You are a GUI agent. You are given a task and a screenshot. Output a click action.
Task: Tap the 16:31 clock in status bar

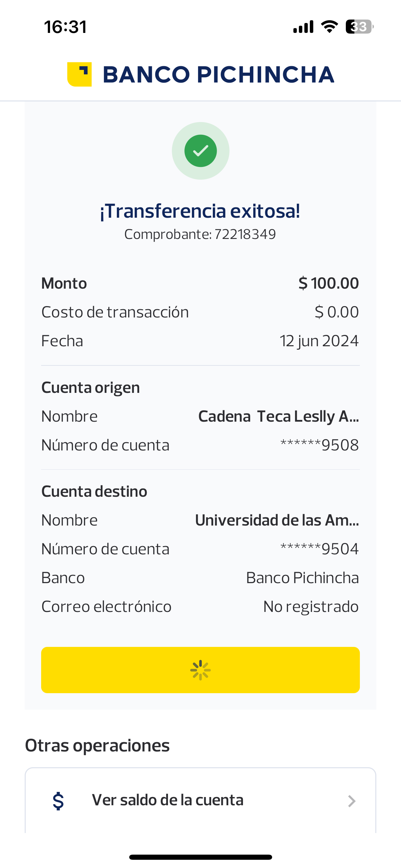(65, 27)
